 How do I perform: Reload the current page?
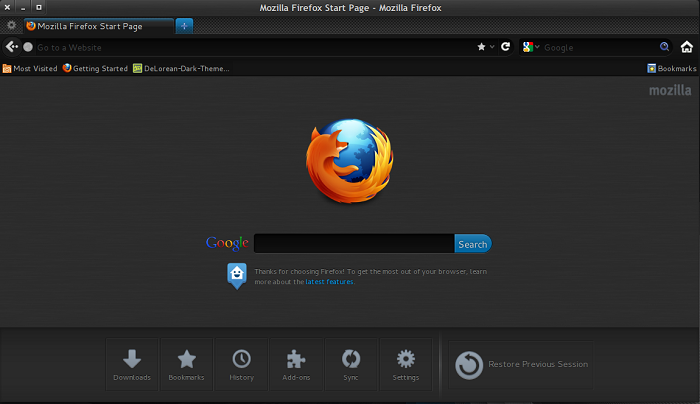point(505,47)
